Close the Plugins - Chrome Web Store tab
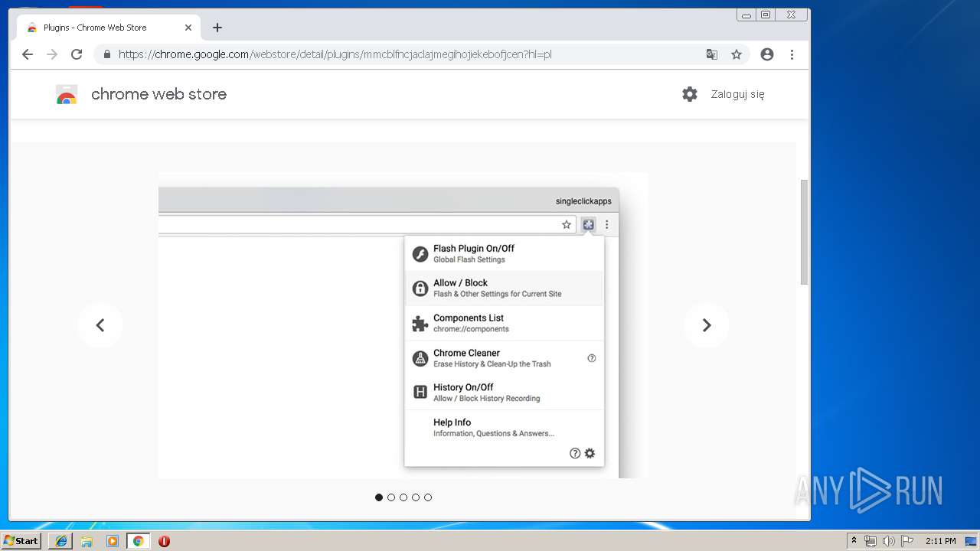This screenshot has height=551, width=980. coord(188,28)
